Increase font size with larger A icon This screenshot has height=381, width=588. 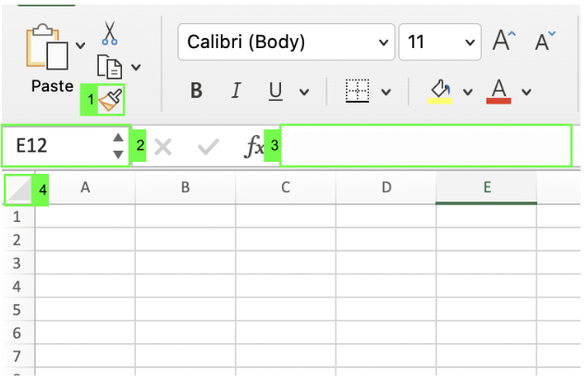tap(503, 42)
